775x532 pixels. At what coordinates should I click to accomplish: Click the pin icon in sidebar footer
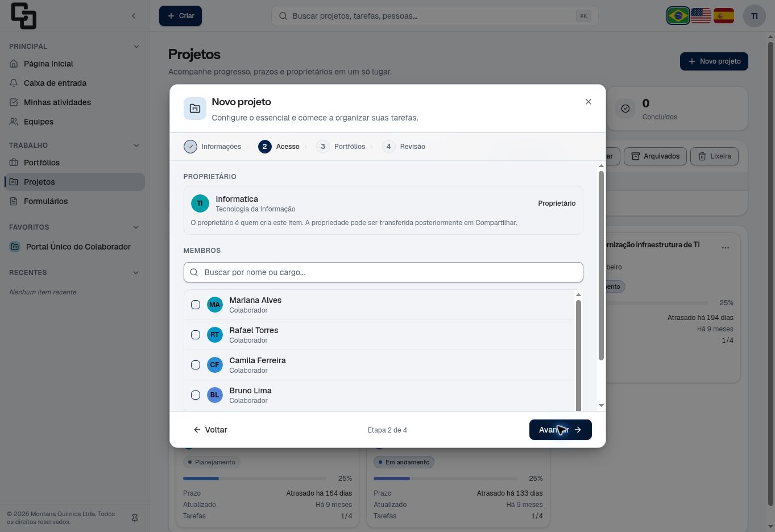coord(135,518)
